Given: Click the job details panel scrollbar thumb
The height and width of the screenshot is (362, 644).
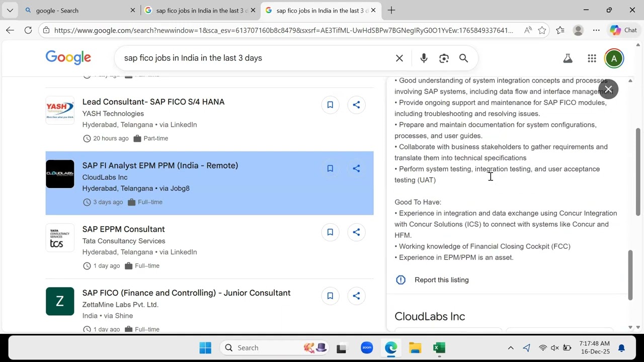Looking at the screenshot, I should pyautogui.click(x=630, y=275).
